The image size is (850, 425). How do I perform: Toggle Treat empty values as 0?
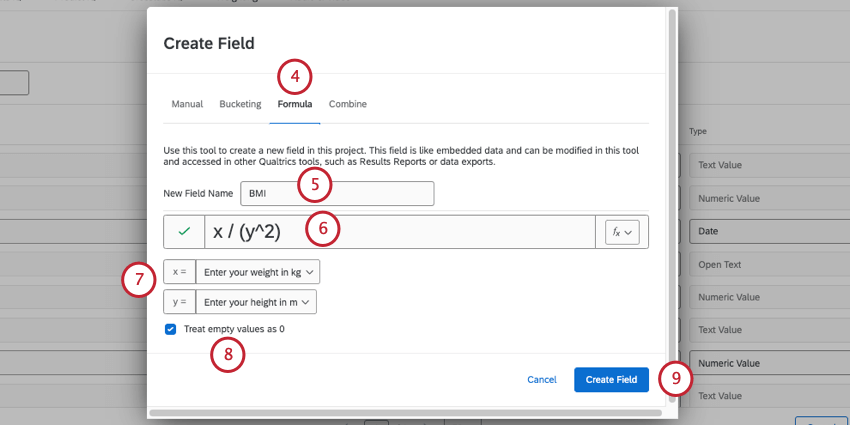(x=171, y=329)
